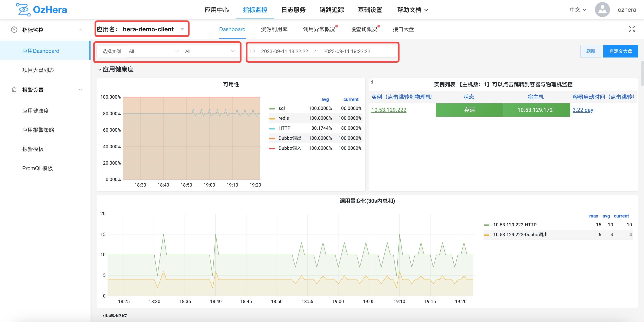Viewport: 644px width, 322px height.
Task: Click the OzHera logo icon
Action: click(23, 10)
